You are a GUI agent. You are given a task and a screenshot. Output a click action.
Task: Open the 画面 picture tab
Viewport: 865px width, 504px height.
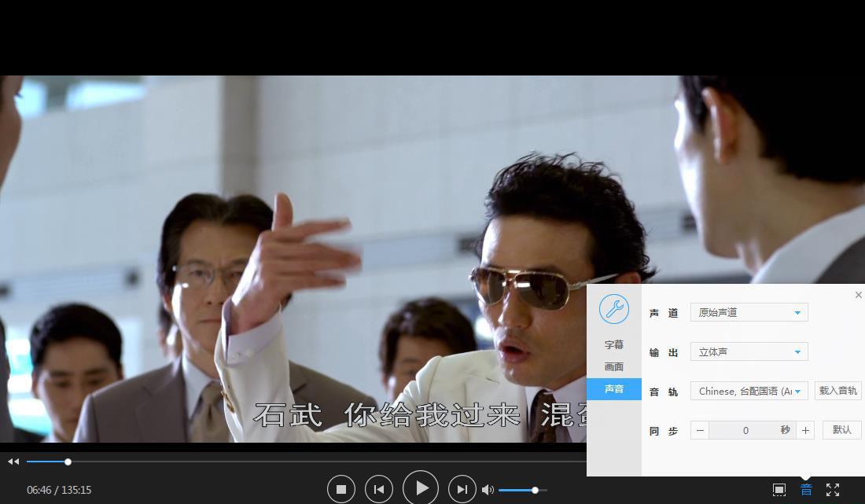(614, 366)
